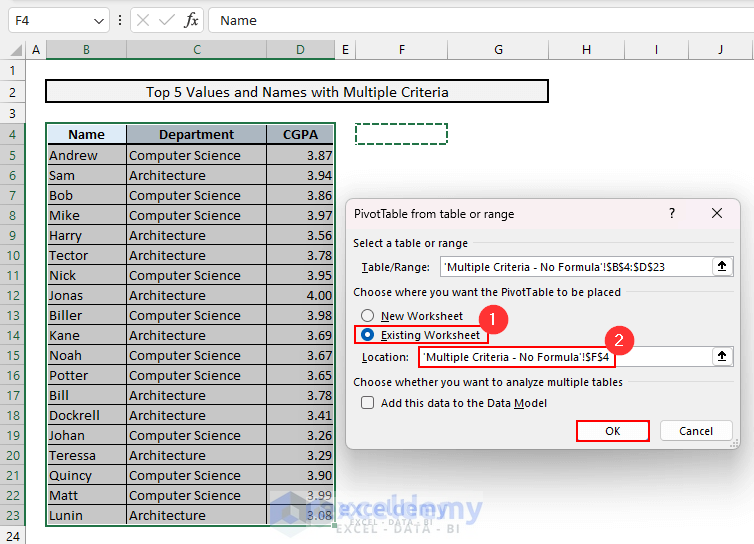Select row 24 header
This screenshot has width=754, height=544.
click(13, 536)
